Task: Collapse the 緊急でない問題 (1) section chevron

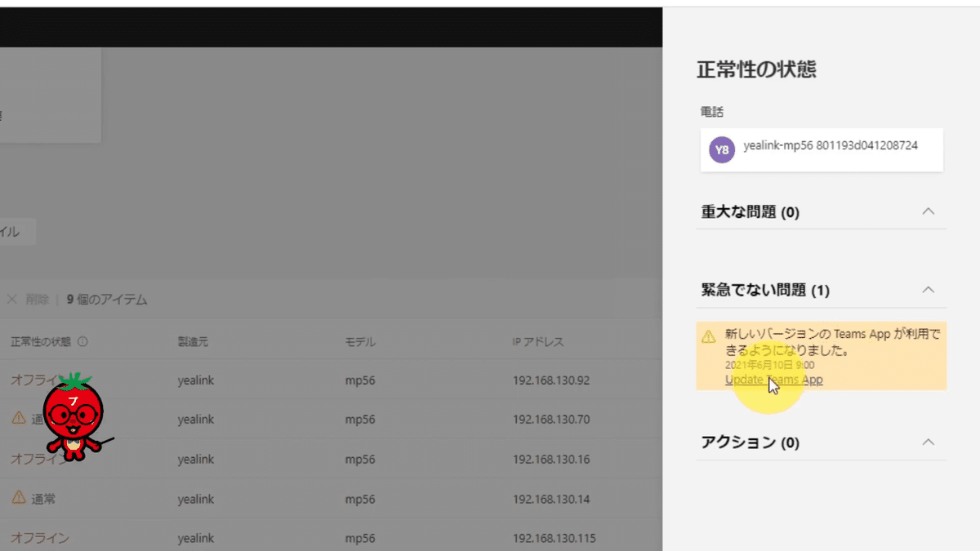Action: click(928, 289)
